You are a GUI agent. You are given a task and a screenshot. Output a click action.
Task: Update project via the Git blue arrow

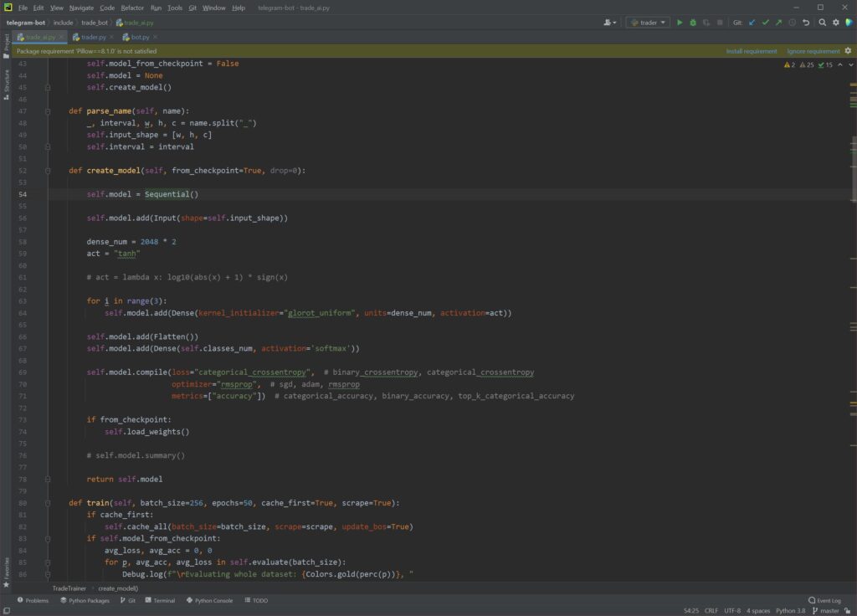click(752, 23)
